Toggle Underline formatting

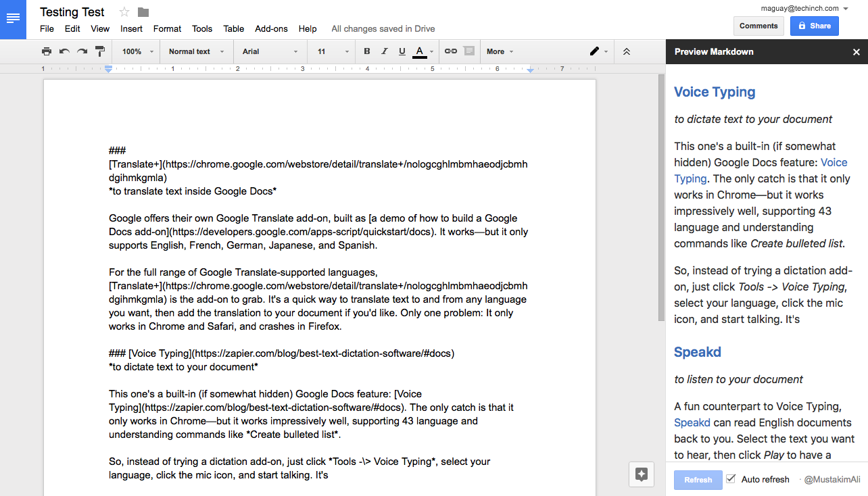click(402, 51)
